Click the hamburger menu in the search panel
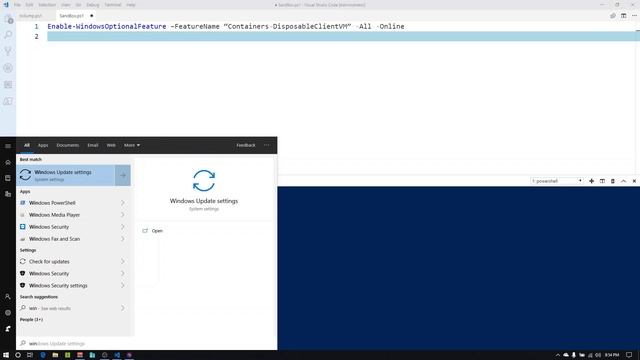 pyautogui.click(x=8, y=146)
